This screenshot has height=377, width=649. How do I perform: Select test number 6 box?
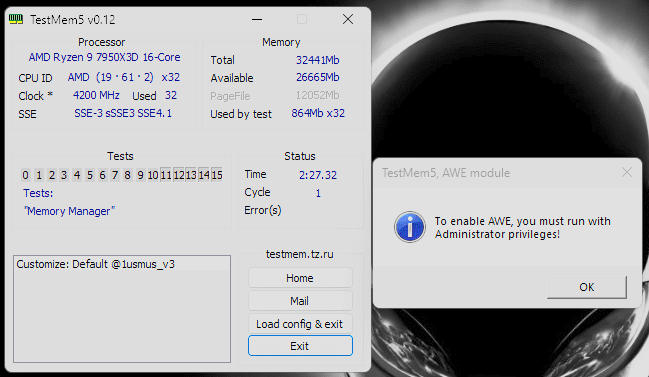pos(102,175)
